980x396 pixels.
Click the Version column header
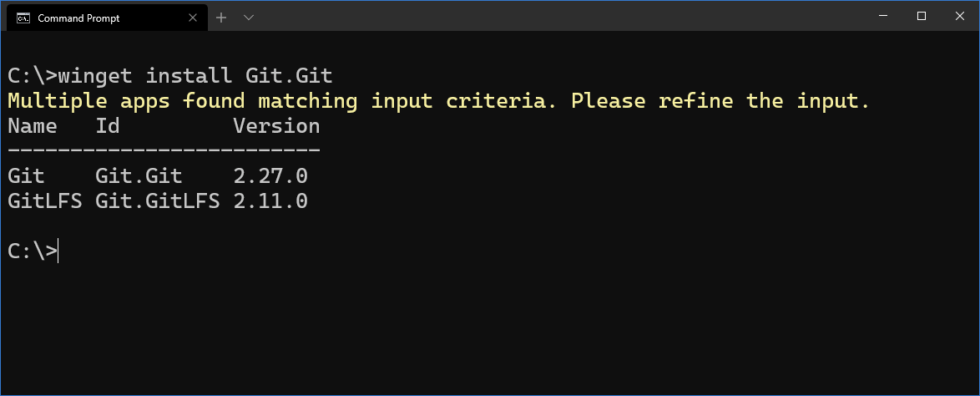point(277,126)
